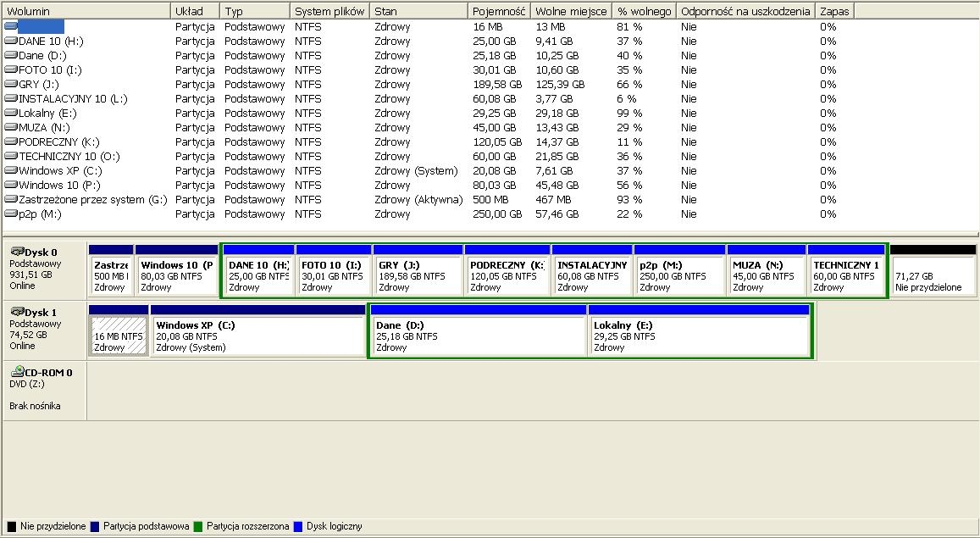Click the volume icon for Dane (D:)
980x538 pixels.
point(11,56)
